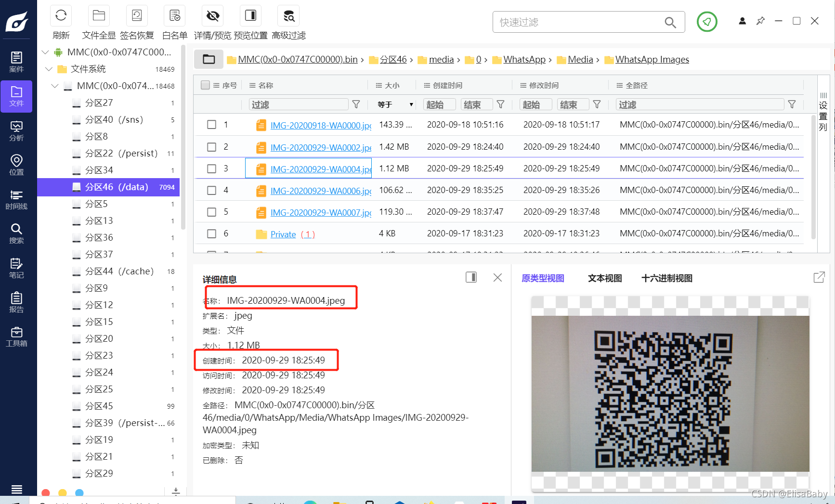This screenshot has height=504, width=835.
Task: Check the box for IMG-20200929-WA0002 row
Action: 211,147
